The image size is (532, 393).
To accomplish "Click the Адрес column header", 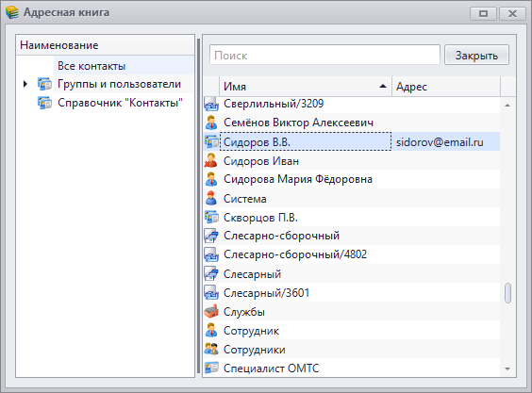I will [x=446, y=87].
